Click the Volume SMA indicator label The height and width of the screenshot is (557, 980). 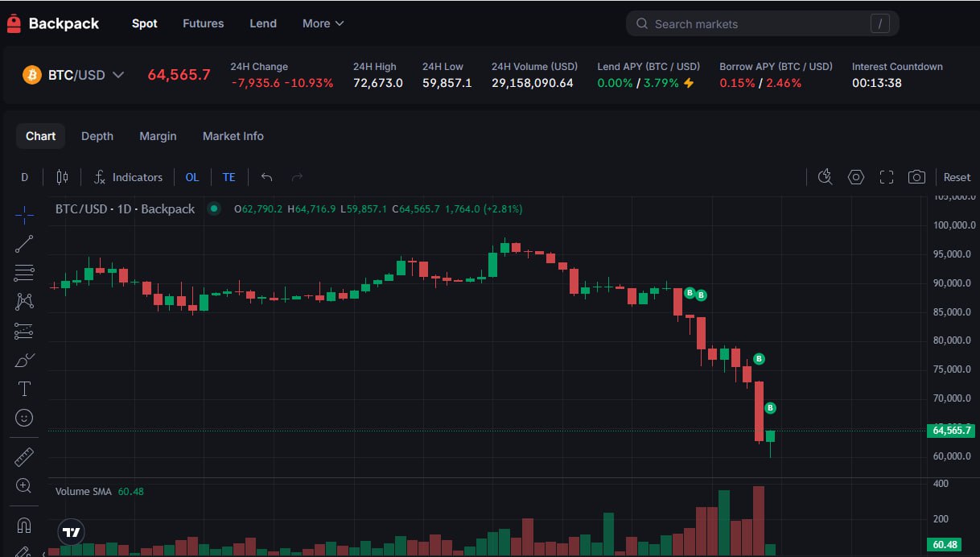(x=84, y=491)
